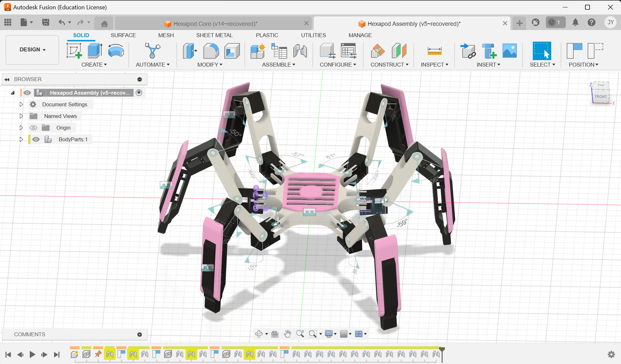The width and height of the screenshot is (621, 364).
Task: Select the Measure tool under Inspect
Action: (x=434, y=50)
